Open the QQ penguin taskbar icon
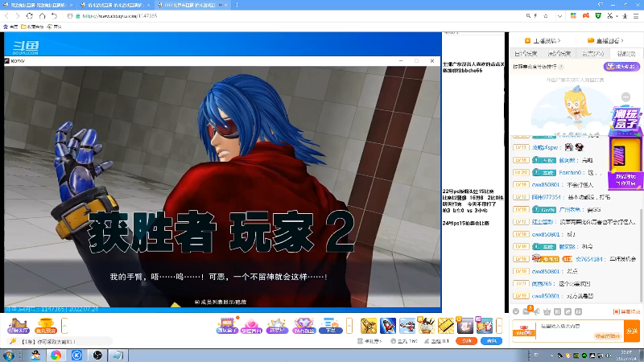 (x=35, y=355)
